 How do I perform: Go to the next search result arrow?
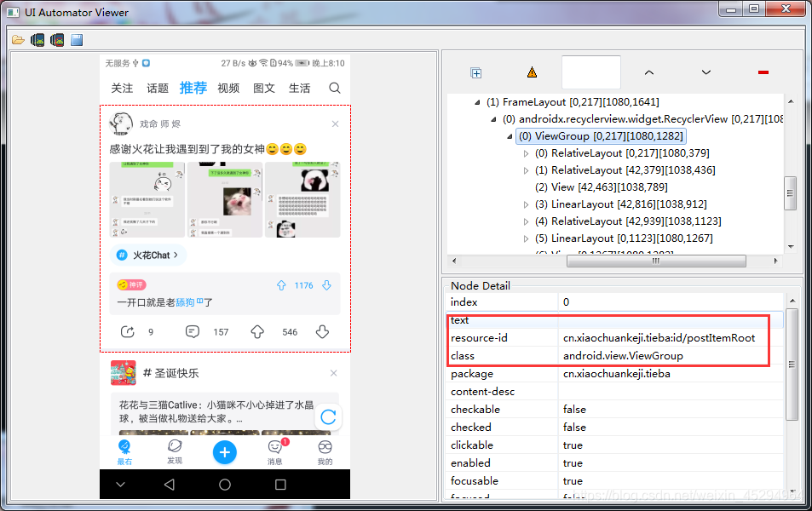coord(705,72)
